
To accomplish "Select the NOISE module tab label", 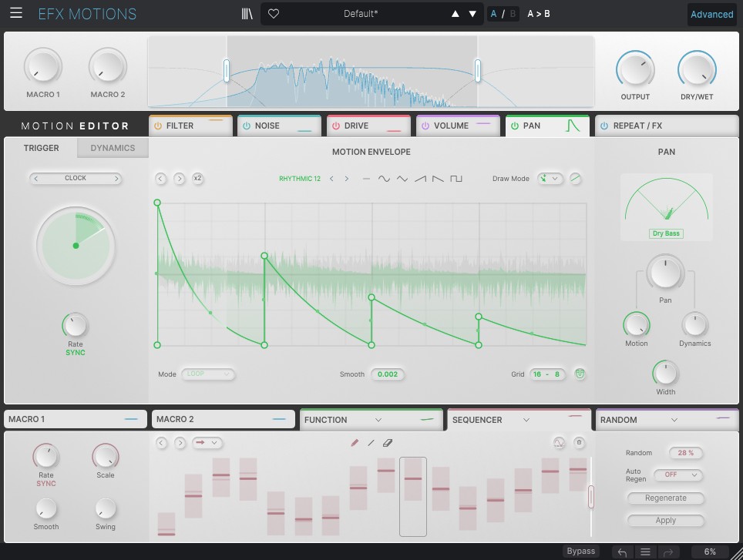I will [267, 126].
